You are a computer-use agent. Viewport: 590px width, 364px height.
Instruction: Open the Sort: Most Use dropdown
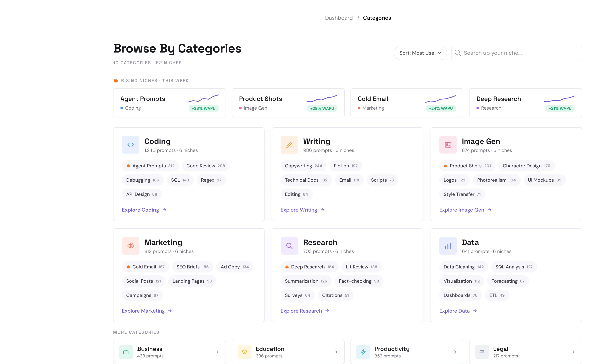(420, 53)
